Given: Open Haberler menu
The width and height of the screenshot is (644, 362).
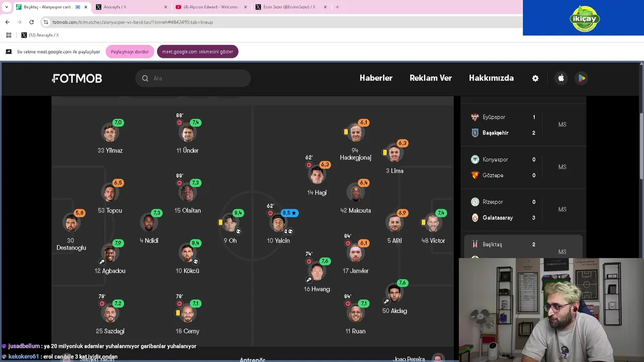Looking at the screenshot, I should [376, 78].
